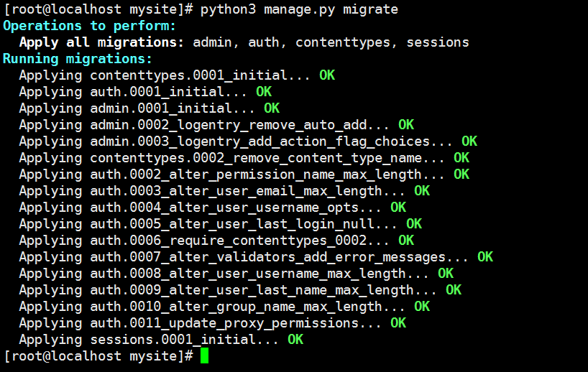Click auth.0006_require_contenttypes_0002 line
The height and width of the screenshot is (372, 588).
tap(216, 241)
